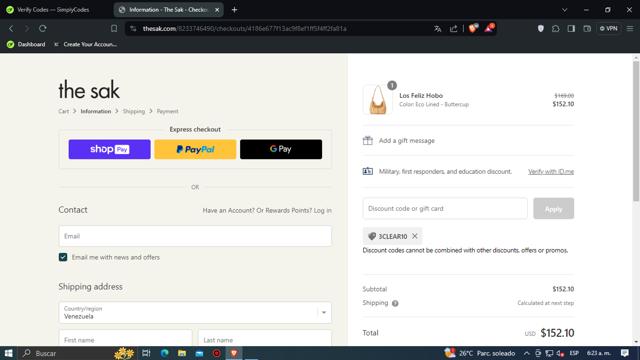This screenshot has width=640, height=360.
Task: Open Brave Shields lion icon
Action: [x=473, y=28]
